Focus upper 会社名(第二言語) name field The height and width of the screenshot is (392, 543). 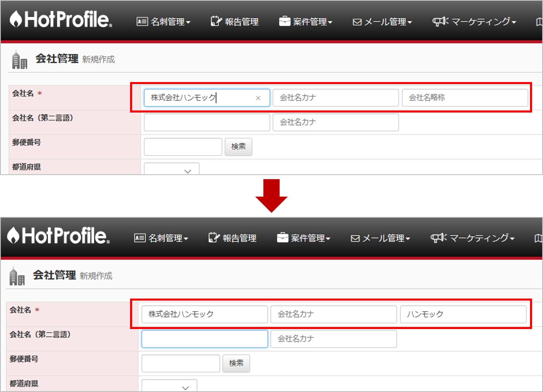(207, 122)
